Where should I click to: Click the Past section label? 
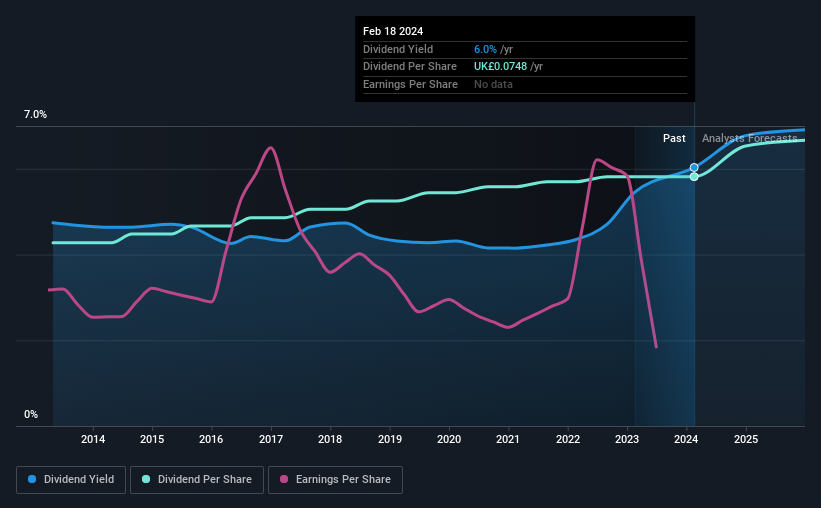pyautogui.click(x=674, y=138)
